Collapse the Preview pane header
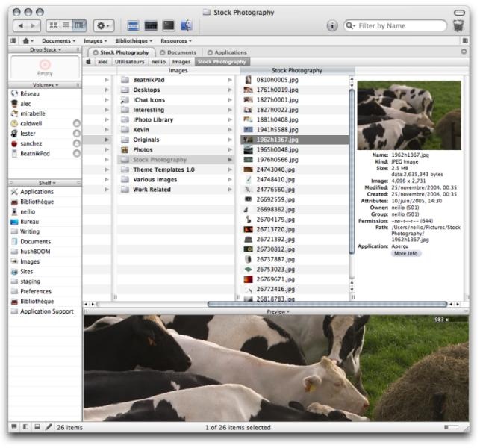The height and width of the screenshot is (448, 480). [x=277, y=311]
